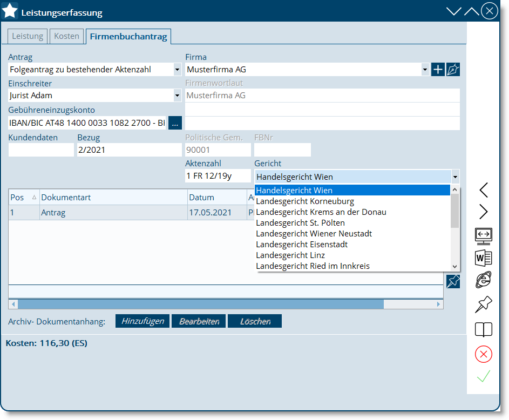Click Löschen button

(x=255, y=321)
